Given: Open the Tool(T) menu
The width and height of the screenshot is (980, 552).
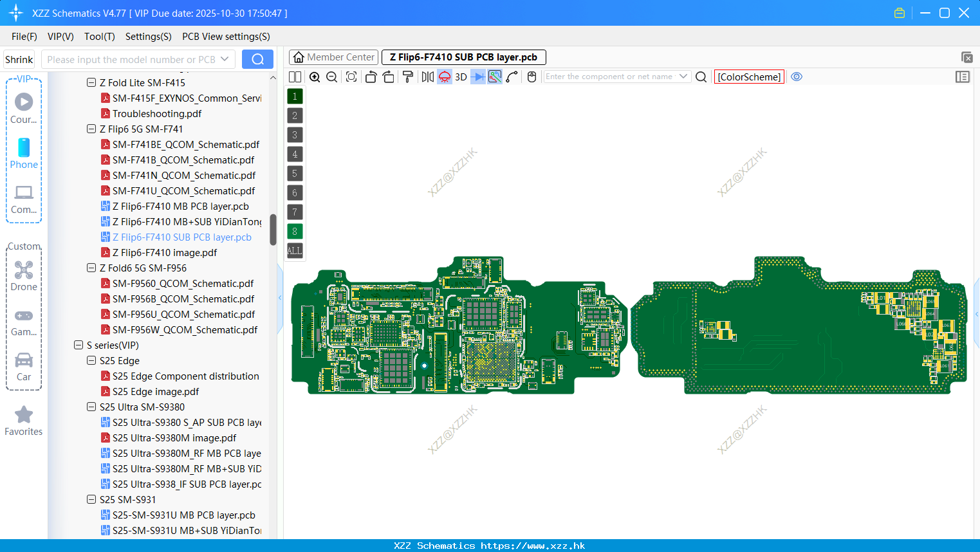Looking at the screenshot, I should 100,37.
